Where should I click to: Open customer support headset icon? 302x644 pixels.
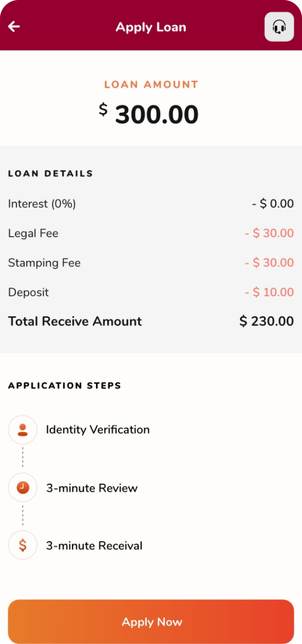tap(279, 27)
